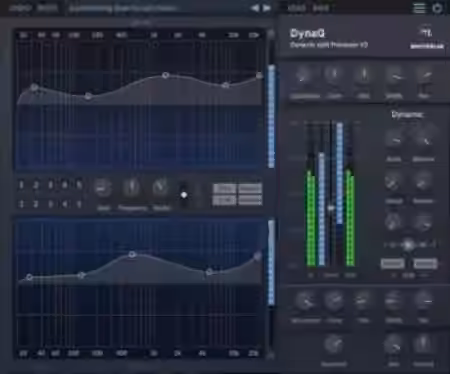Click the Gain knob between the EQ graphs
450x374 pixels.
pos(103,188)
